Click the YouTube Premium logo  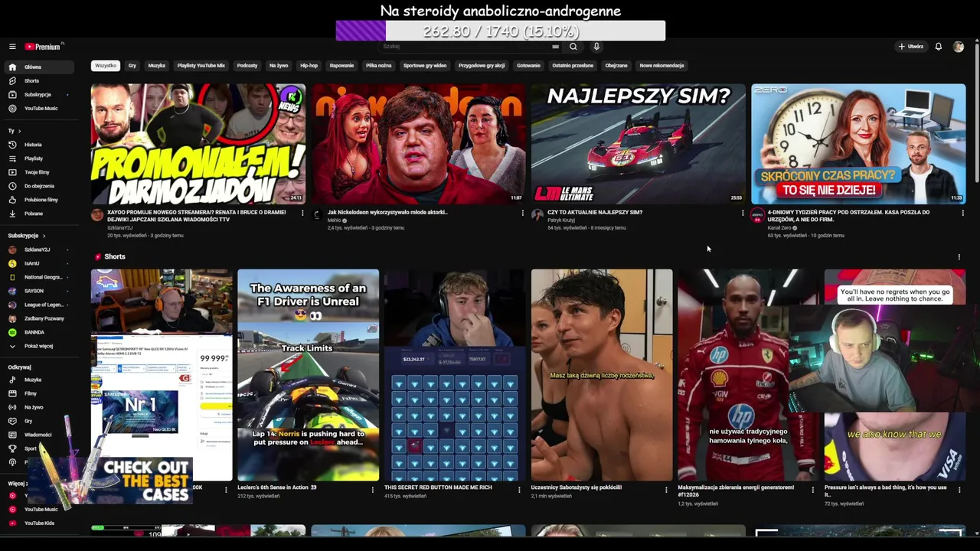(x=44, y=47)
